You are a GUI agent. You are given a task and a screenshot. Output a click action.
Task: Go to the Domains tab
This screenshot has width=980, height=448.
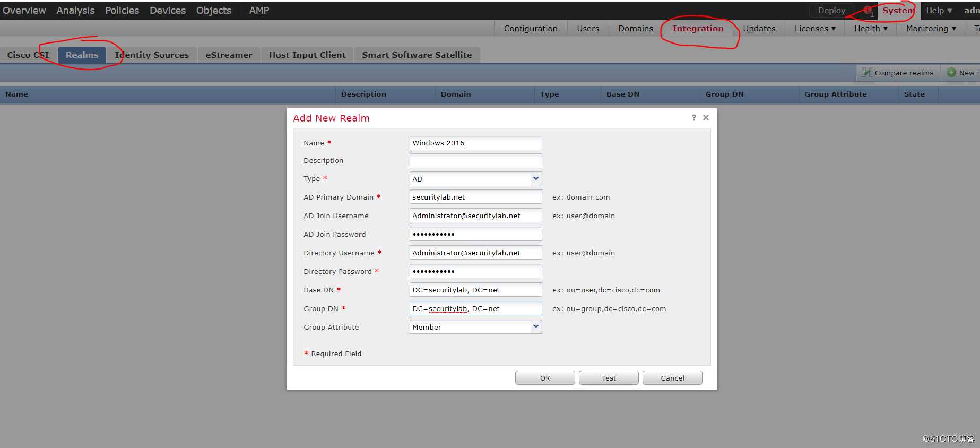(636, 29)
